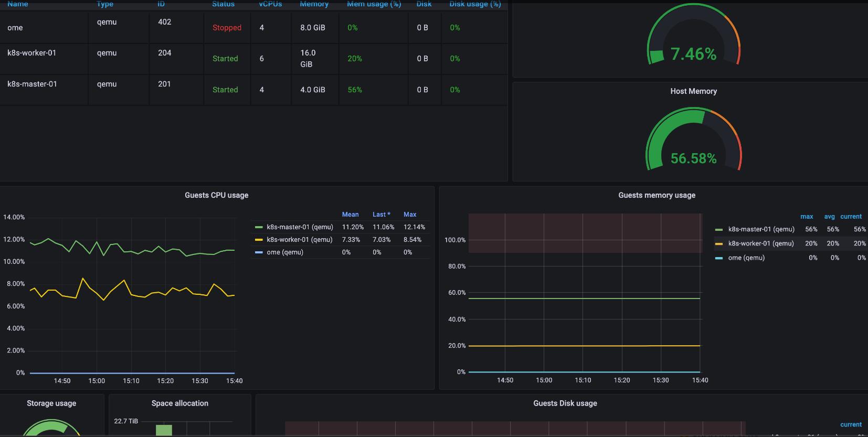Sort CPU legend by Max
Viewport: 868px width, 437px height.
[410, 215]
